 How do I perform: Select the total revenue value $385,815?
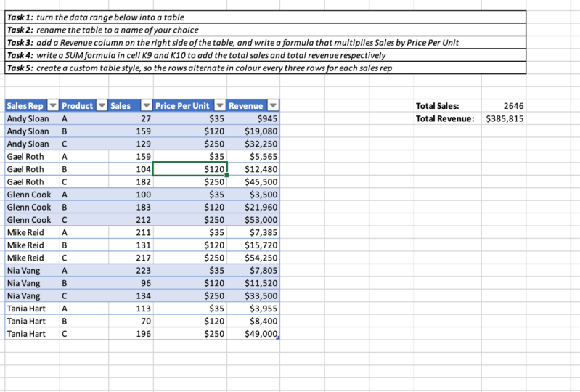pos(504,118)
